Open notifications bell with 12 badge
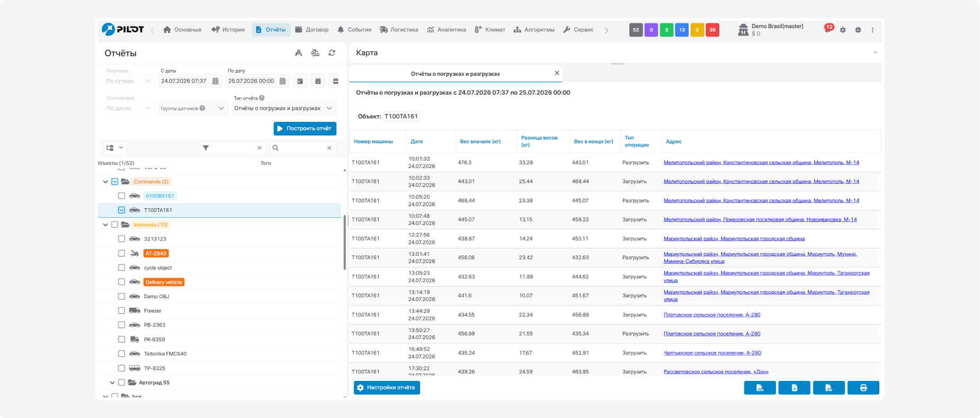The width and height of the screenshot is (980, 418). point(827,29)
